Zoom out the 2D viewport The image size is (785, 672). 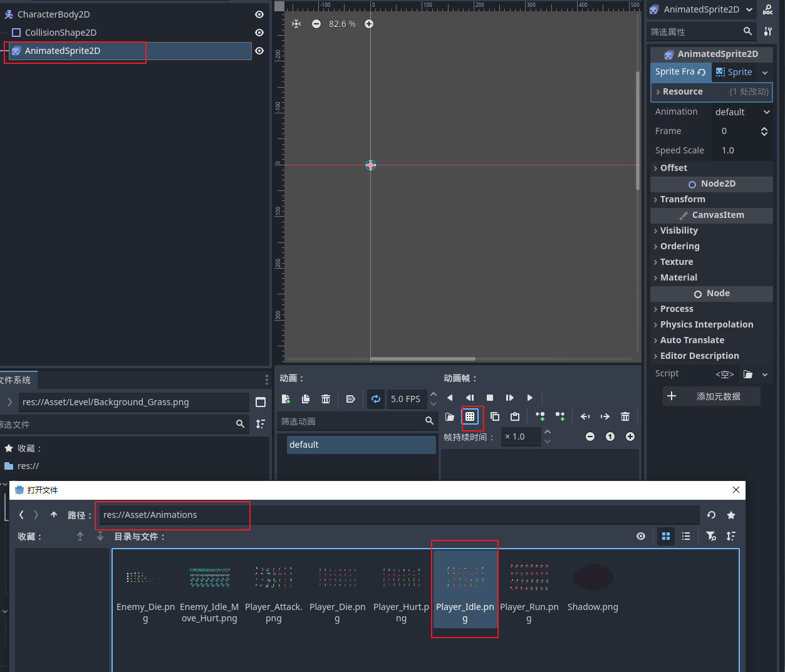(316, 24)
